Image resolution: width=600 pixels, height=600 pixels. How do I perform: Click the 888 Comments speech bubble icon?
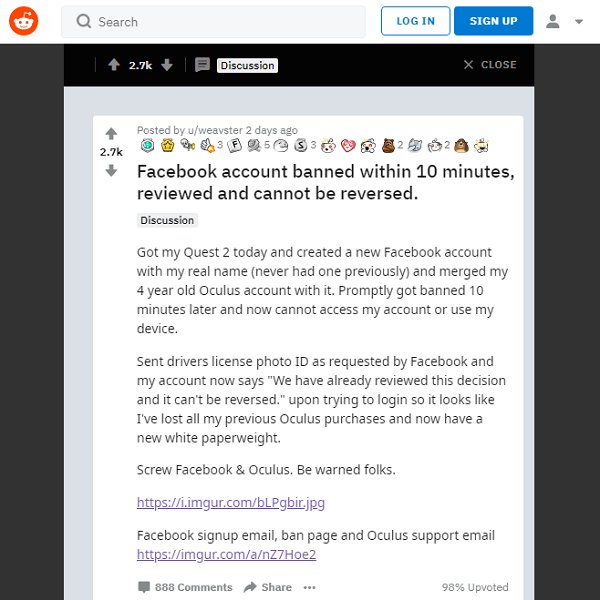coord(144,587)
